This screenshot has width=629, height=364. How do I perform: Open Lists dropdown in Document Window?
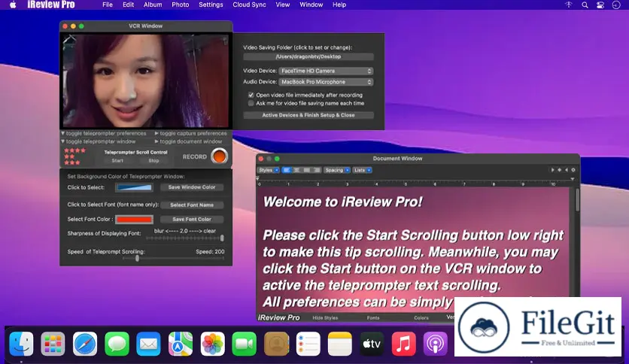(362, 170)
